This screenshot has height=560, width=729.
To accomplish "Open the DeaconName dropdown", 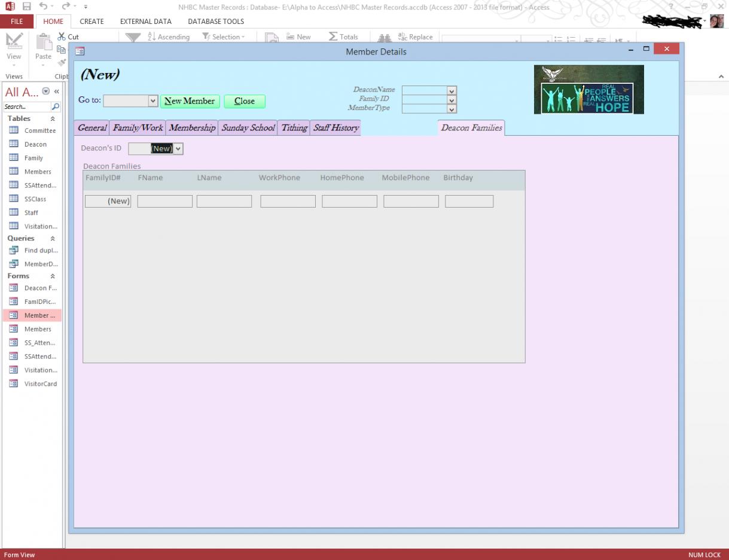I will click(452, 90).
